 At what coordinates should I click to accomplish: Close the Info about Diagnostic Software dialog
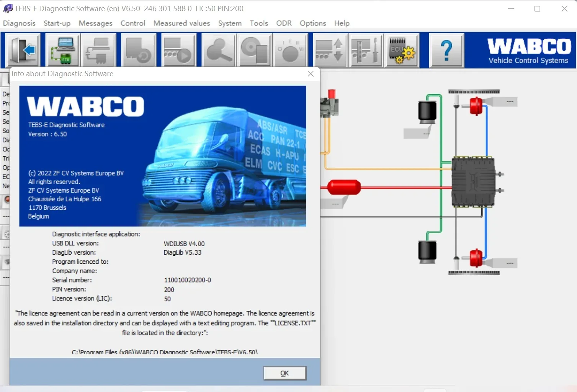311,73
